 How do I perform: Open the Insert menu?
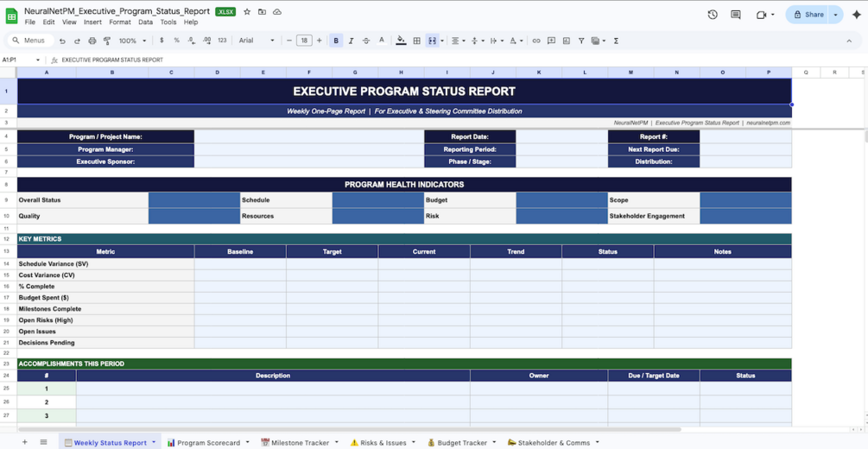pos(92,22)
